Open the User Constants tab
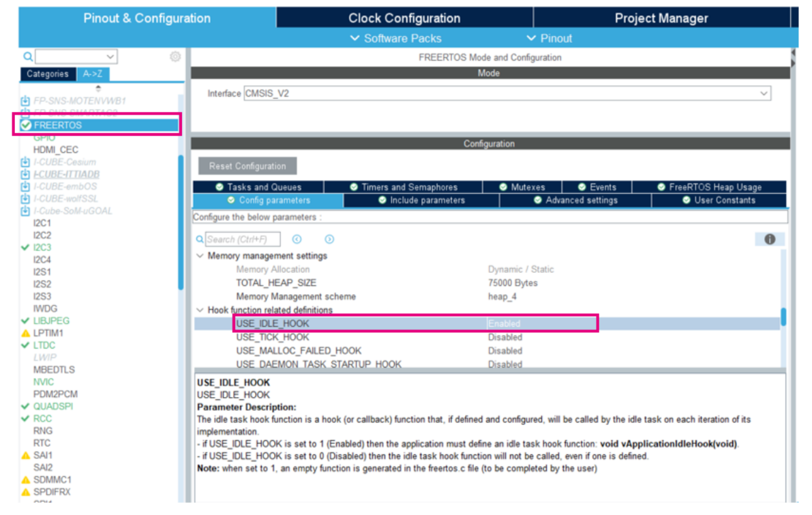The height and width of the screenshot is (515, 812). [x=719, y=201]
